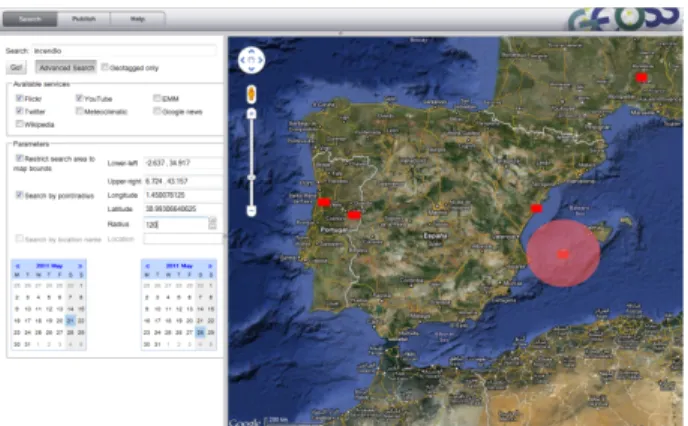Uncheck the Flickr service checkbox

pyautogui.click(x=19, y=97)
